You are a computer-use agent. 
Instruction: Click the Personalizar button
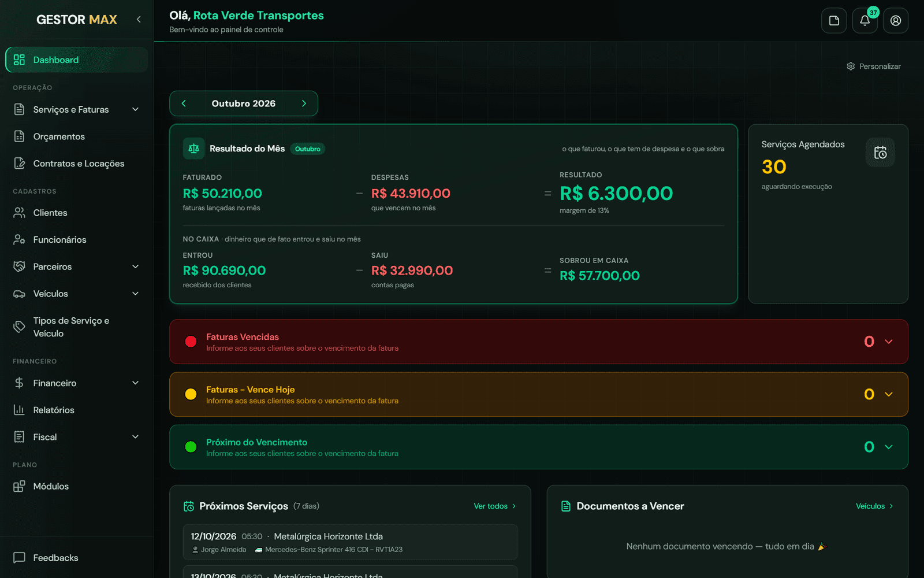coord(874,66)
